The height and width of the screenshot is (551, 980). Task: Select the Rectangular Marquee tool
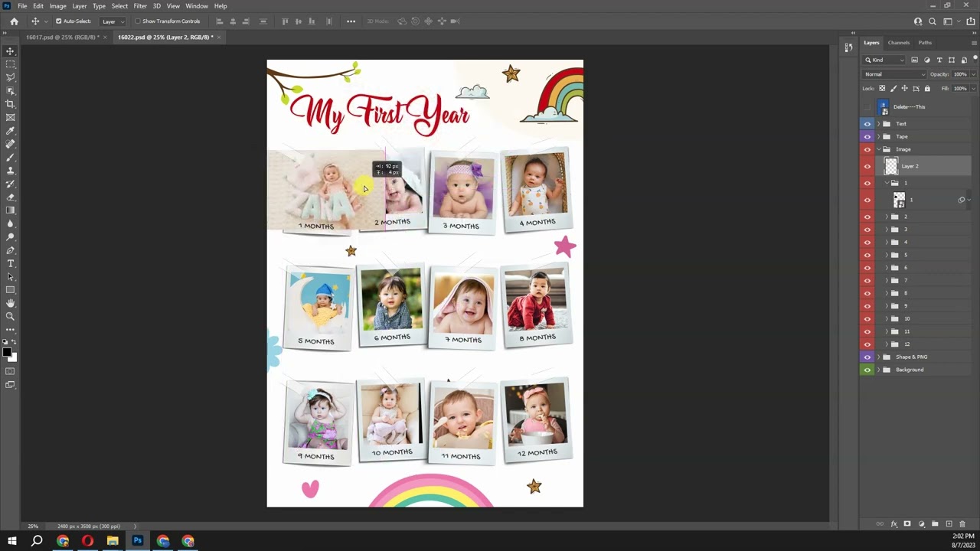tap(11, 64)
